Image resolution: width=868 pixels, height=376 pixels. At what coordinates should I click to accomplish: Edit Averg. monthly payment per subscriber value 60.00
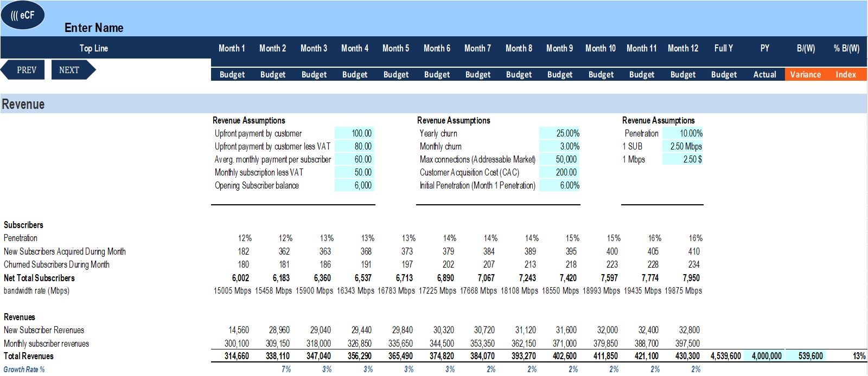tap(355, 159)
